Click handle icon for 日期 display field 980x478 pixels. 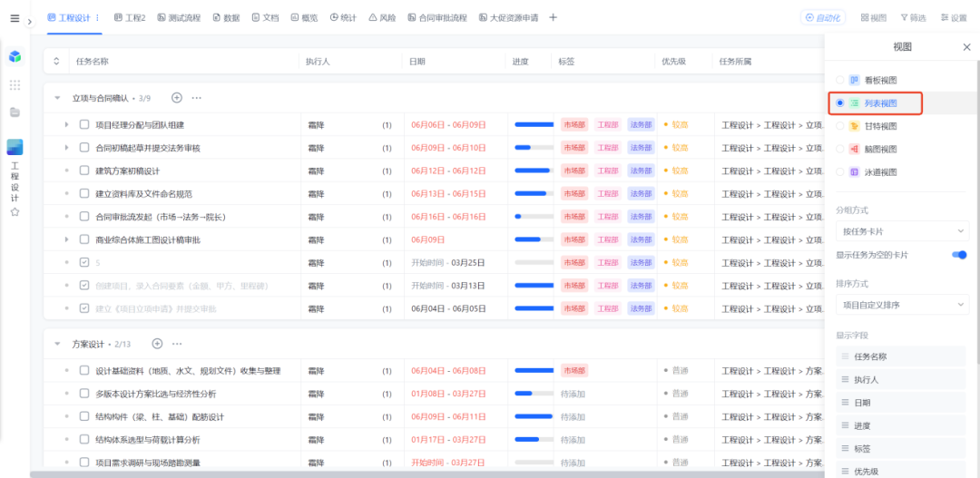(845, 403)
